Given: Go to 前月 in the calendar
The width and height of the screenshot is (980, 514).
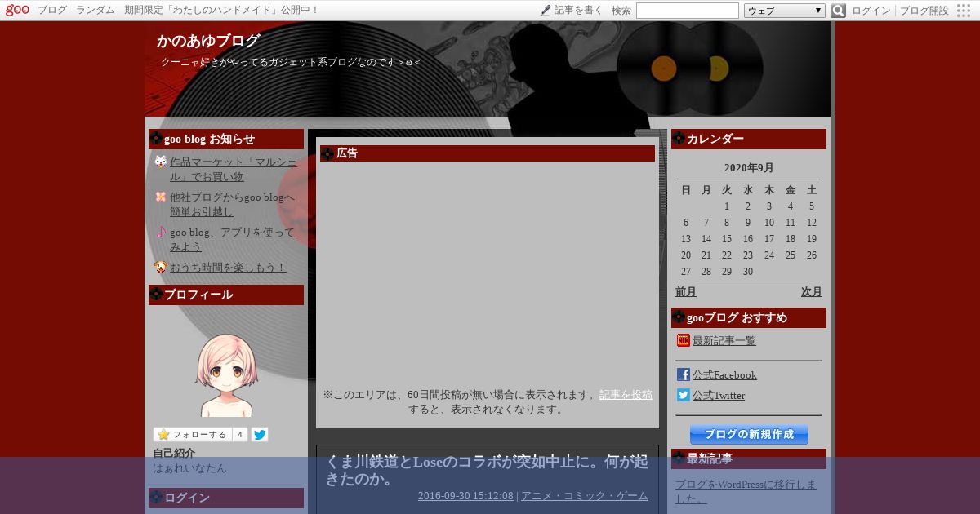Looking at the screenshot, I should coord(686,291).
